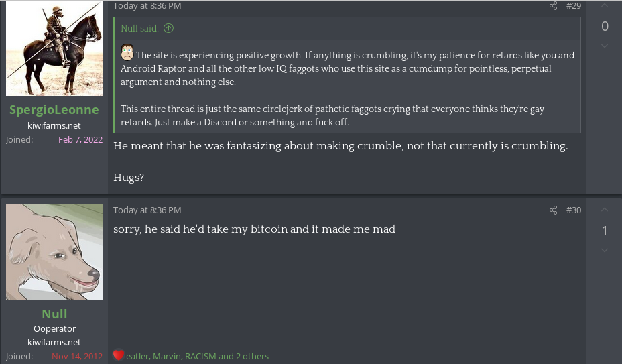Click the vote score "1" on post #30
The width and height of the screenshot is (622, 364).
[x=605, y=231]
